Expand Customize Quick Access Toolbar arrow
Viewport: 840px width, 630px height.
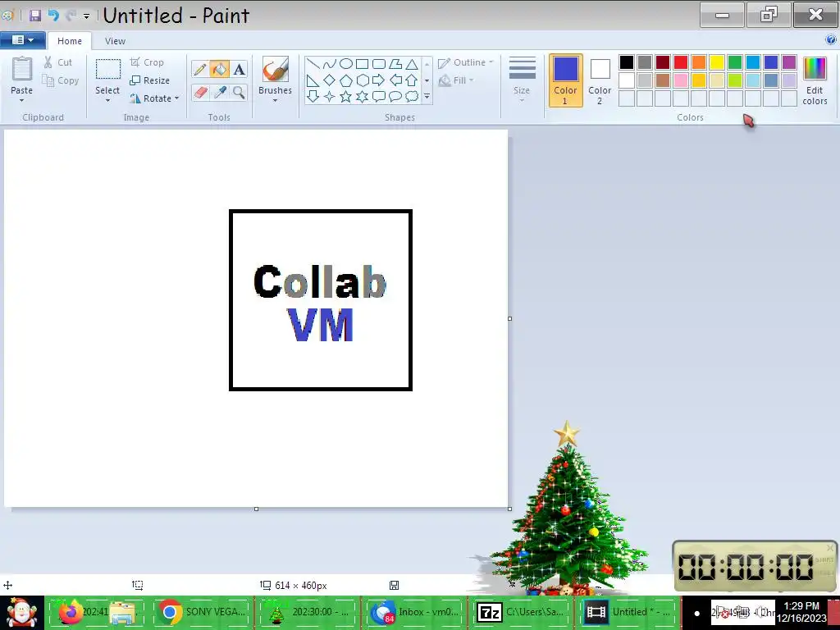click(86, 16)
